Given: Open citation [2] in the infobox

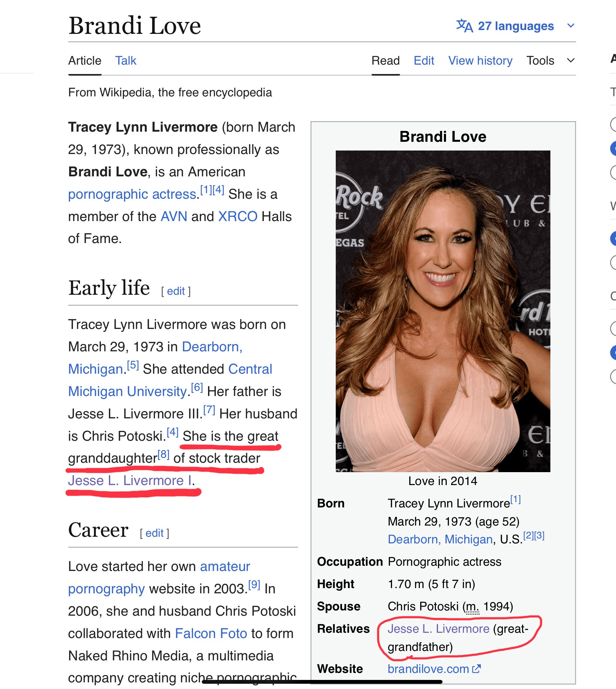Looking at the screenshot, I should tap(528, 536).
